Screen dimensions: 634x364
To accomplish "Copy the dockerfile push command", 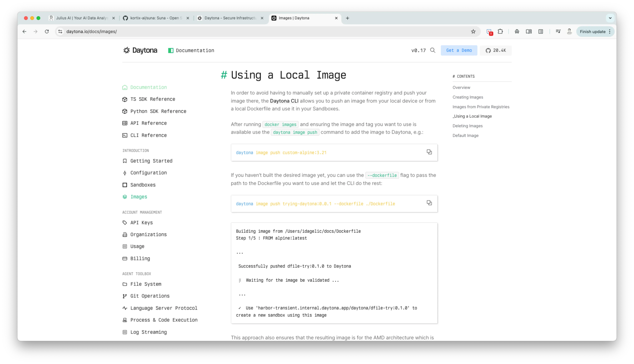I will click(429, 203).
